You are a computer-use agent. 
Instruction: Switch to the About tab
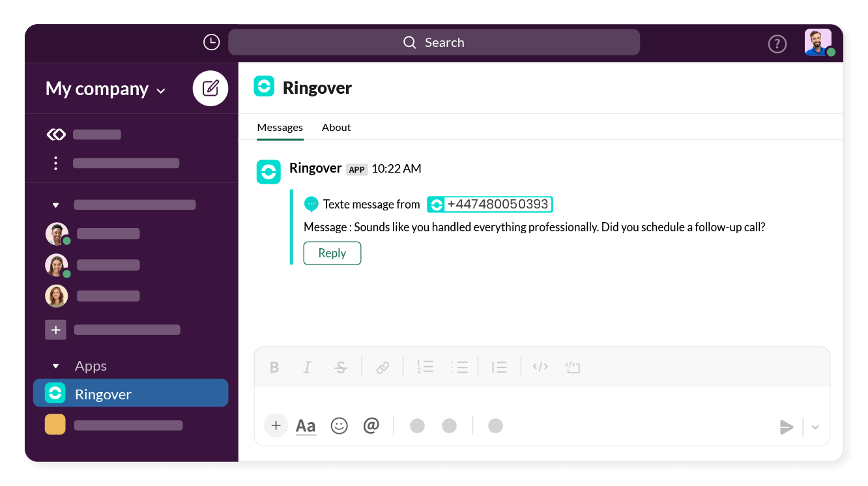pos(336,127)
